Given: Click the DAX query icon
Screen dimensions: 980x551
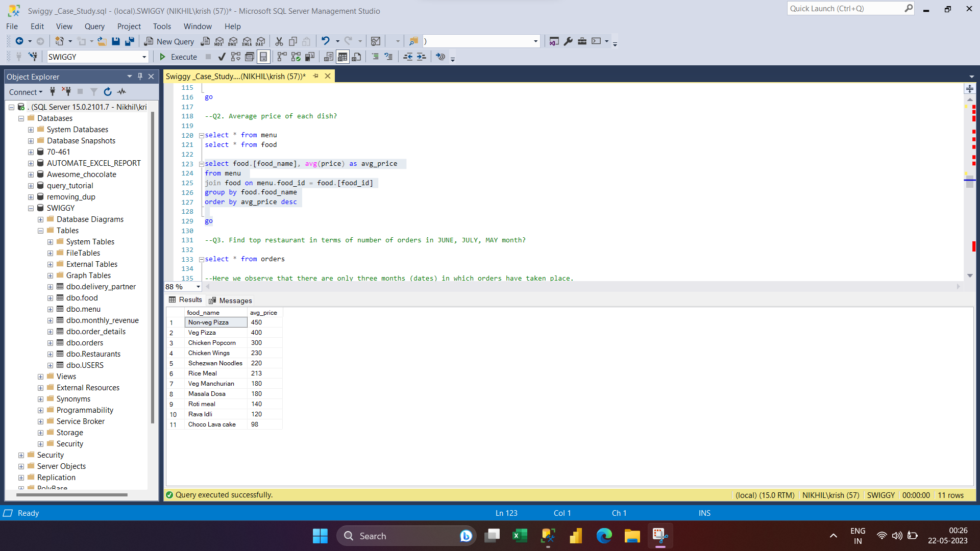Looking at the screenshot, I should 261,41.
